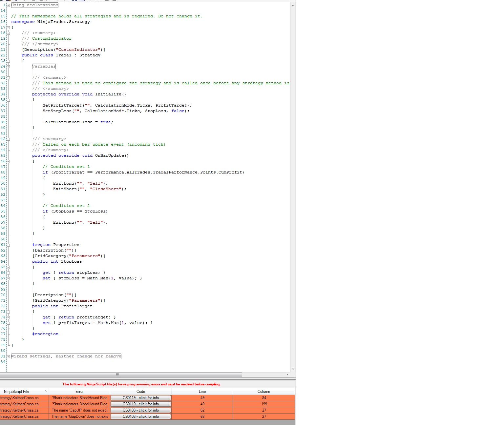Place cursor on 'namespace NinjaTrader.Strategy' line

(x=51, y=22)
